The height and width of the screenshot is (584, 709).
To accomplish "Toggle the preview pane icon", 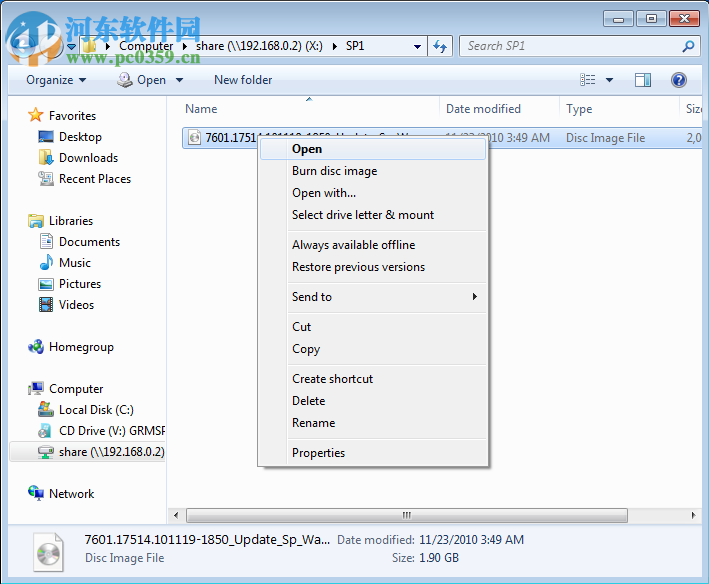I will tap(643, 80).
